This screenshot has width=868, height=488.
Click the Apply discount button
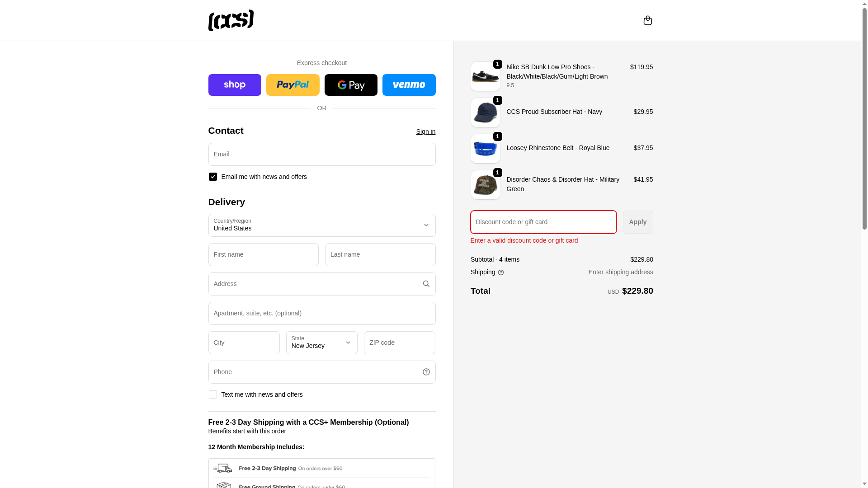click(x=637, y=222)
